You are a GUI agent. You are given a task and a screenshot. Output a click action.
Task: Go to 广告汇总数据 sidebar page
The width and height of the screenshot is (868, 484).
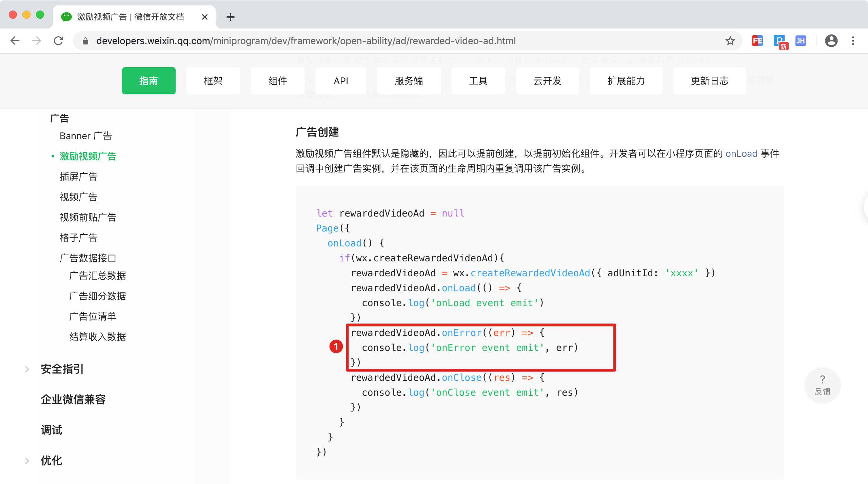[98, 276]
